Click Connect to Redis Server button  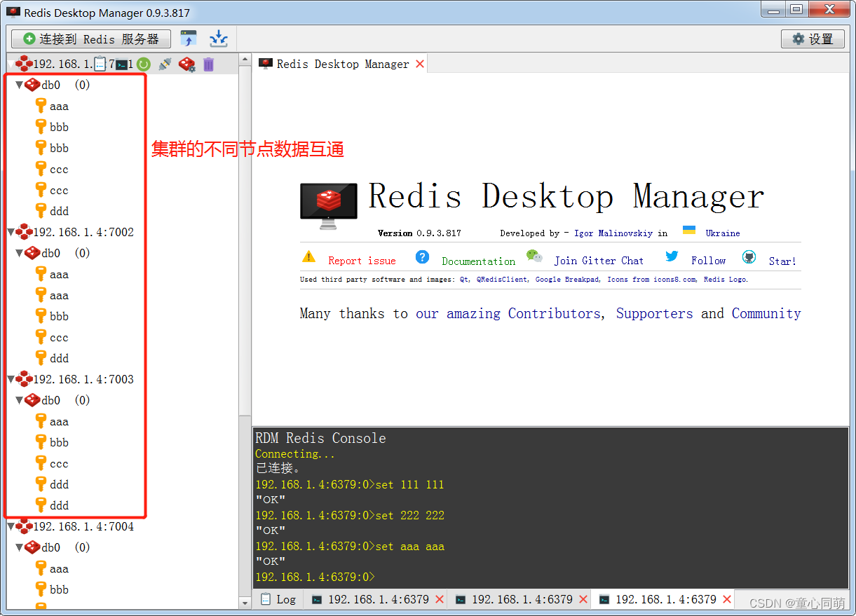(x=91, y=39)
